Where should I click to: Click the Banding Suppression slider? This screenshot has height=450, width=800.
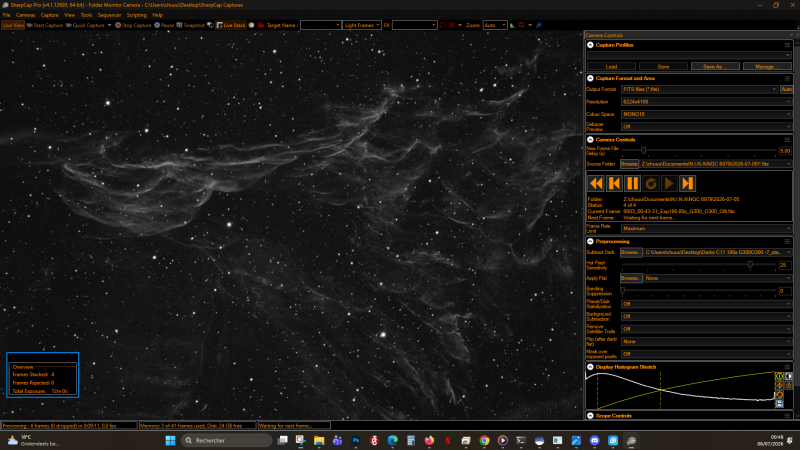(x=699, y=291)
